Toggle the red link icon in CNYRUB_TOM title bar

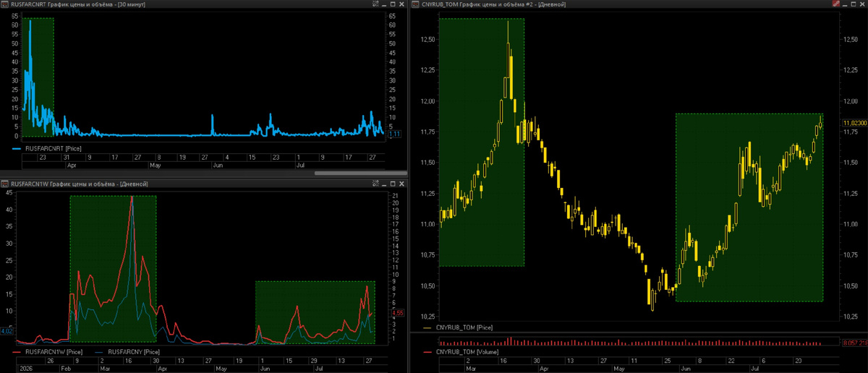coord(836,4)
